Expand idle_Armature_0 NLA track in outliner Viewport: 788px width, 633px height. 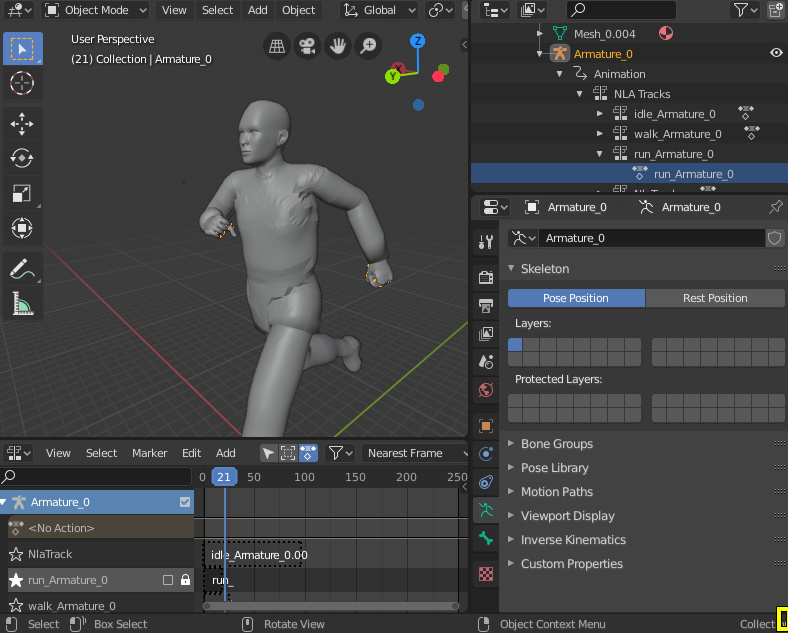coord(599,114)
